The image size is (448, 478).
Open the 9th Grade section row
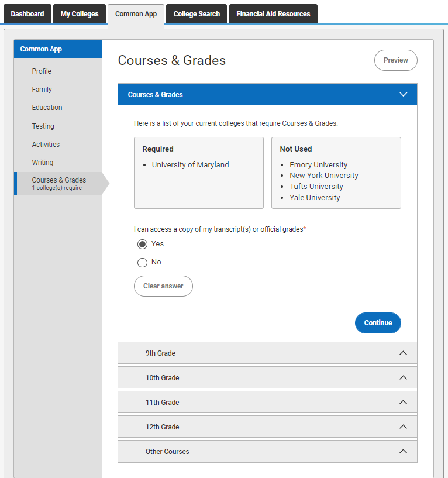click(267, 353)
